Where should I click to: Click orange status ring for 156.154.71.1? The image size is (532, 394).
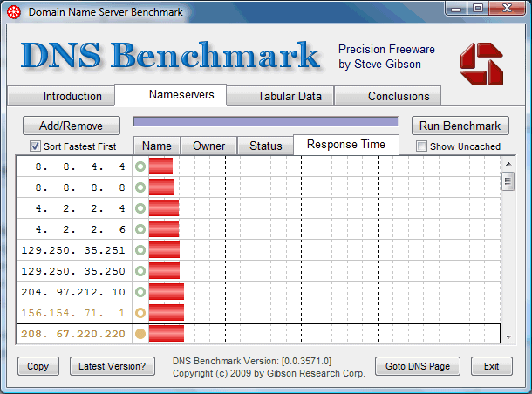(x=140, y=313)
